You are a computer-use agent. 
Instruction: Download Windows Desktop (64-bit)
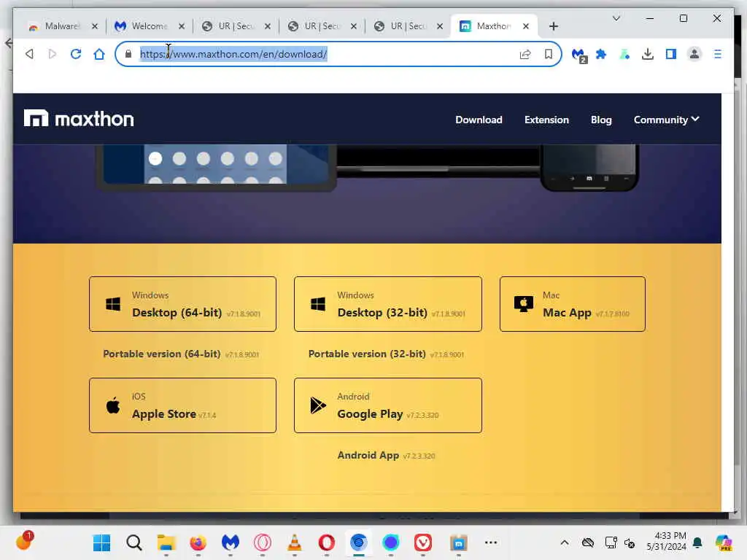pyautogui.click(x=182, y=304)
